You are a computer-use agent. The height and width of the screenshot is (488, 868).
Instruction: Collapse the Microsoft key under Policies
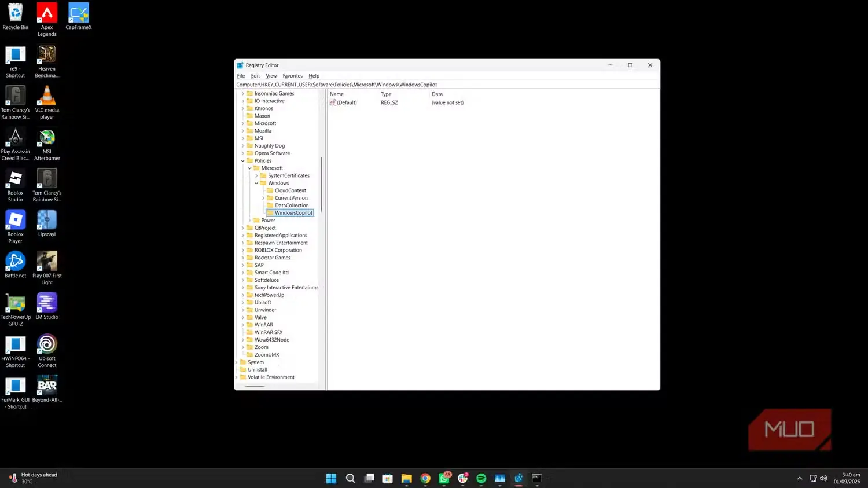249,168
